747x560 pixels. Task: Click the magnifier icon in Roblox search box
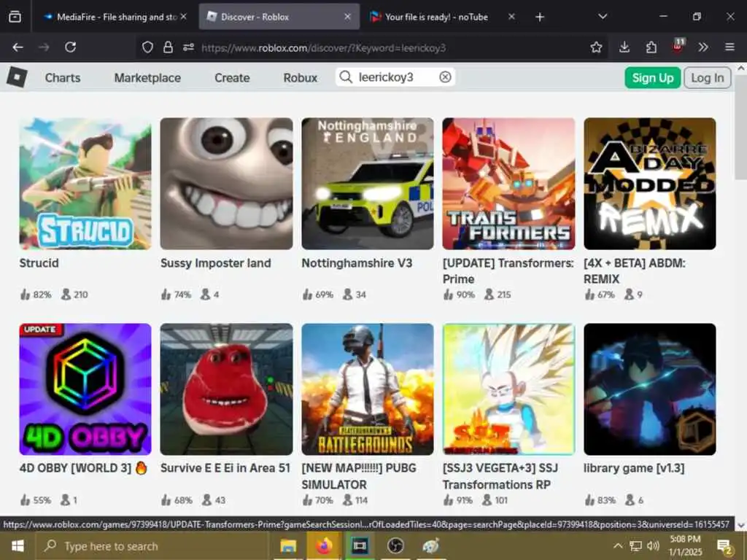346,77
